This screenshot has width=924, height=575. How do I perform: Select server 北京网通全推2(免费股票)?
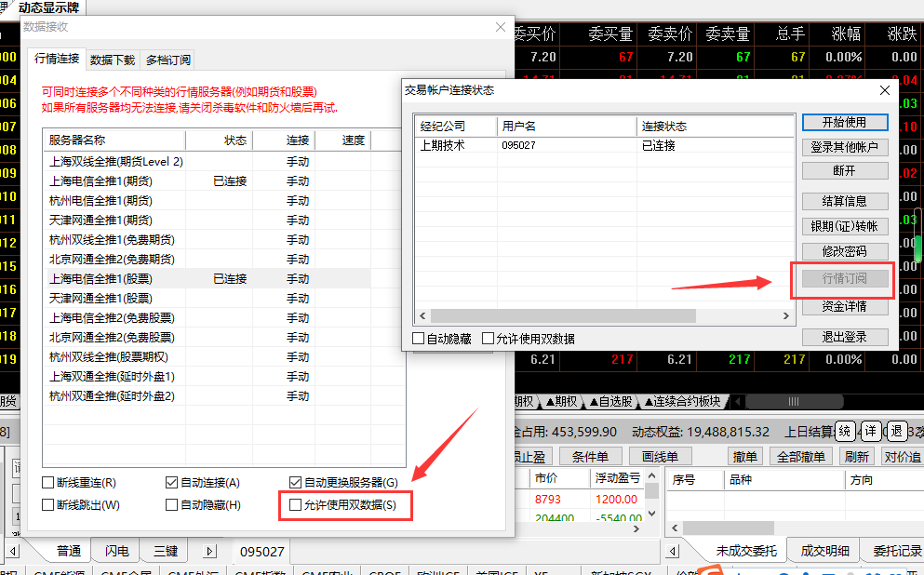point(208,337)
